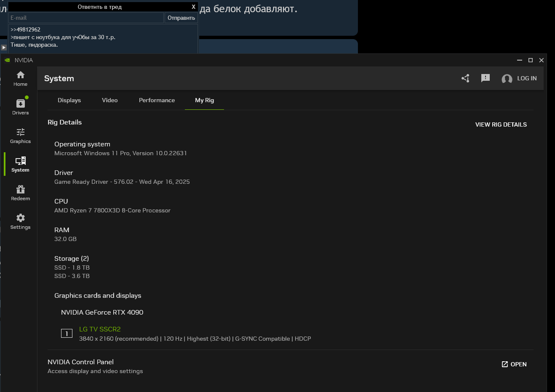The image size is (555, 392).
Task: Maximize the NVIDIA app window
Action: click(x=531, y=60)
